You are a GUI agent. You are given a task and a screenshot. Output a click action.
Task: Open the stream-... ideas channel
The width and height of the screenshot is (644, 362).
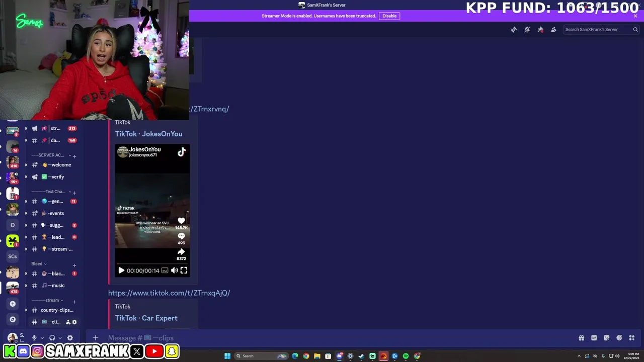point(53,249)
